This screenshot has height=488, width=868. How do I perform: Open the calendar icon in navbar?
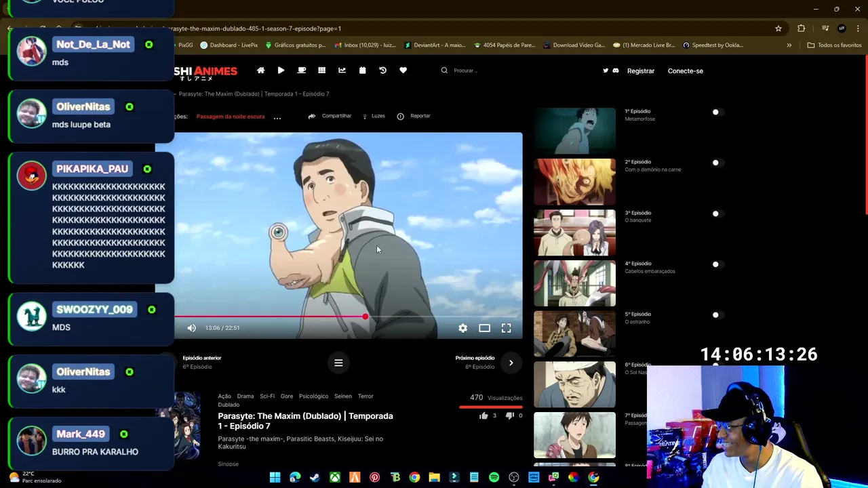coord(362,70)
